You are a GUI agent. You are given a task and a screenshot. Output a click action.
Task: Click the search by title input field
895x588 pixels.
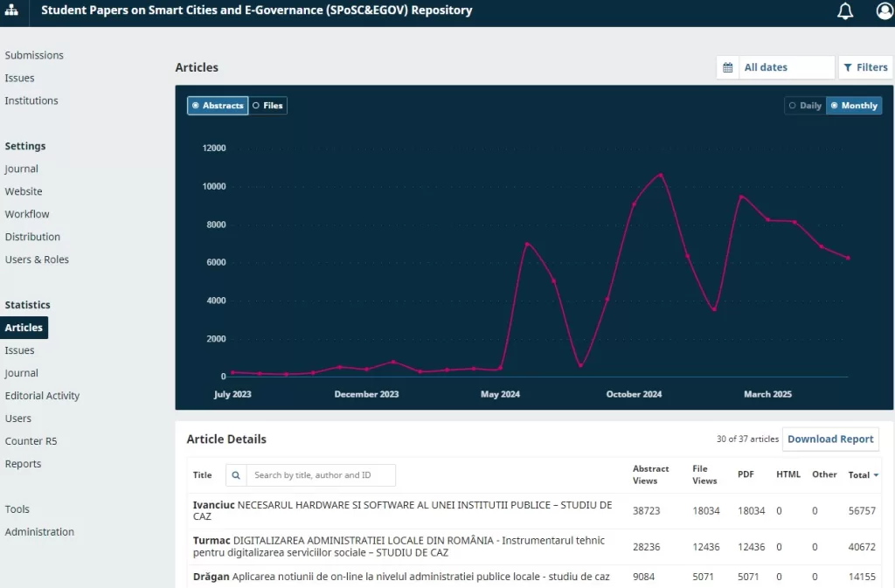click(x=321, y=475)
